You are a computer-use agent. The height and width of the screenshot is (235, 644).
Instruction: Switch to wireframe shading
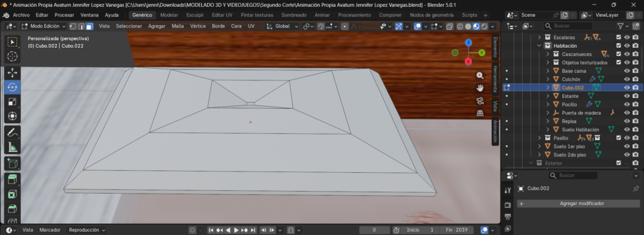[460, 26]
